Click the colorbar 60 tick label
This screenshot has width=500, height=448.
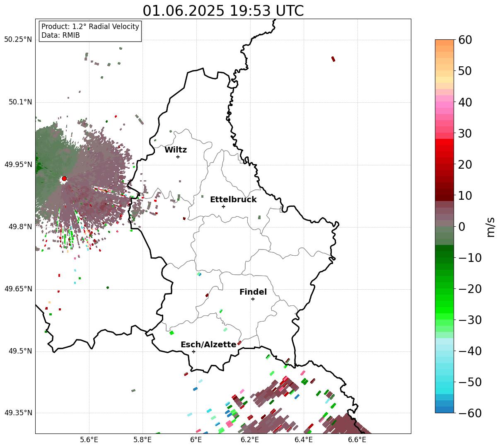[465, 40]
